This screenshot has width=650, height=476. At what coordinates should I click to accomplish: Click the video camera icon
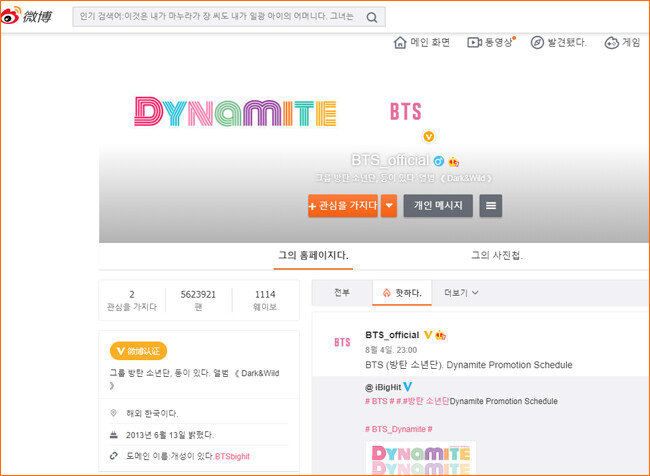(474, 42)
